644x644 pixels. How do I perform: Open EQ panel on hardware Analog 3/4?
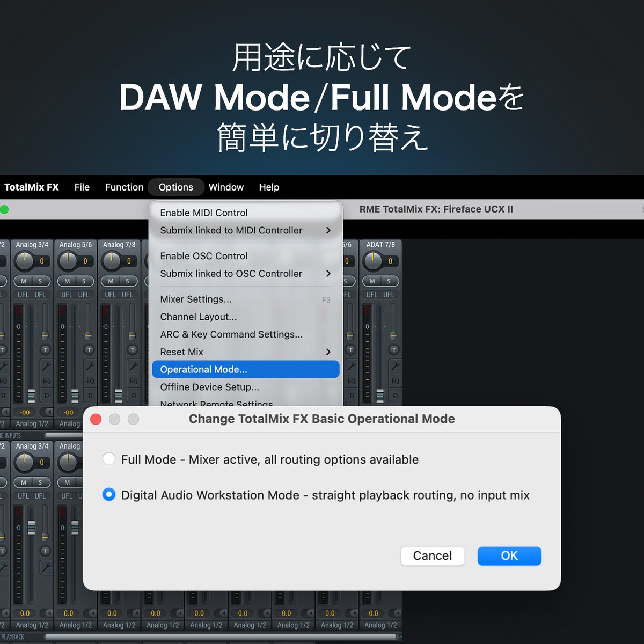47,381
